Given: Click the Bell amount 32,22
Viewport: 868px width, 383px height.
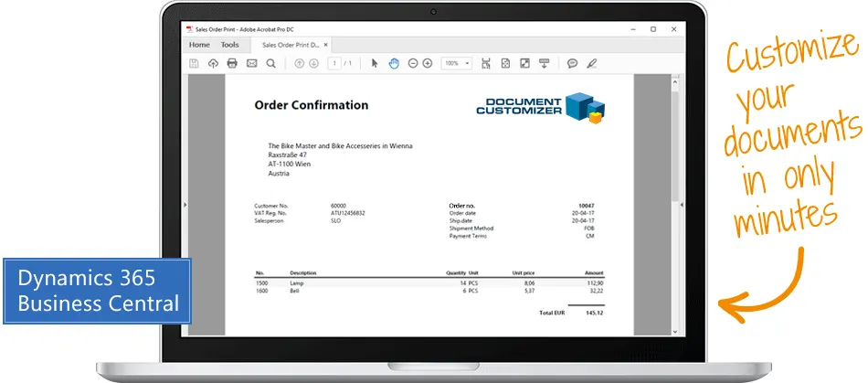Looking at the screenshot, I should pyautogui.click(x=597, y=291).
